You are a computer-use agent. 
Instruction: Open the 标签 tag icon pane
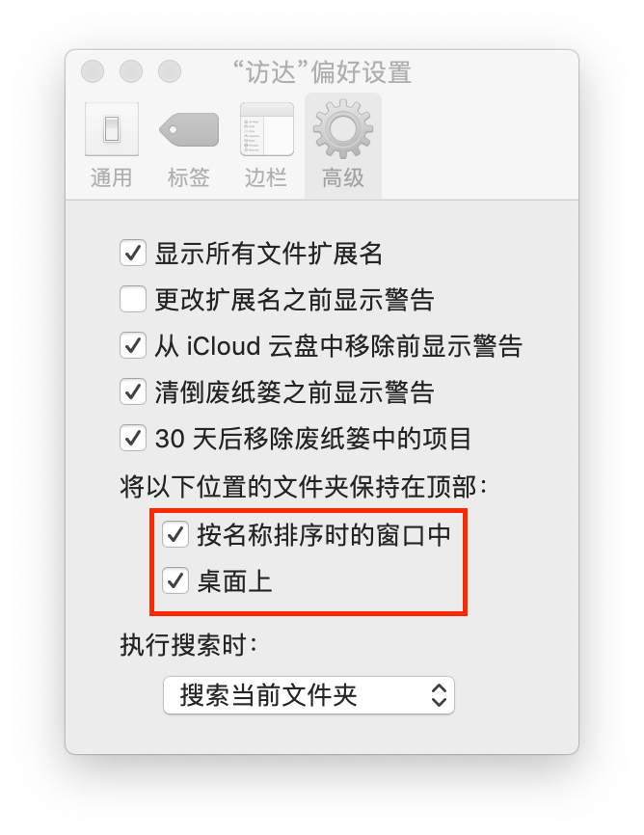tap(189, 129)
